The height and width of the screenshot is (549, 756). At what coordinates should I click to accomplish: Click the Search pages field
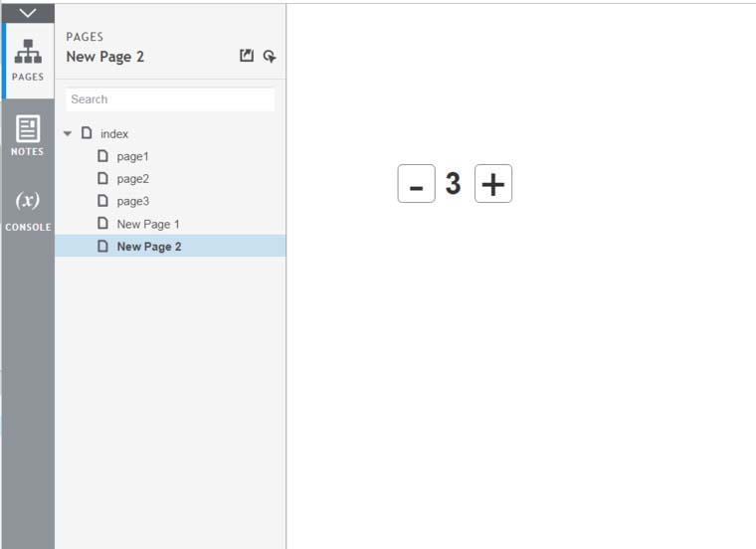click(x=170, y=99)
